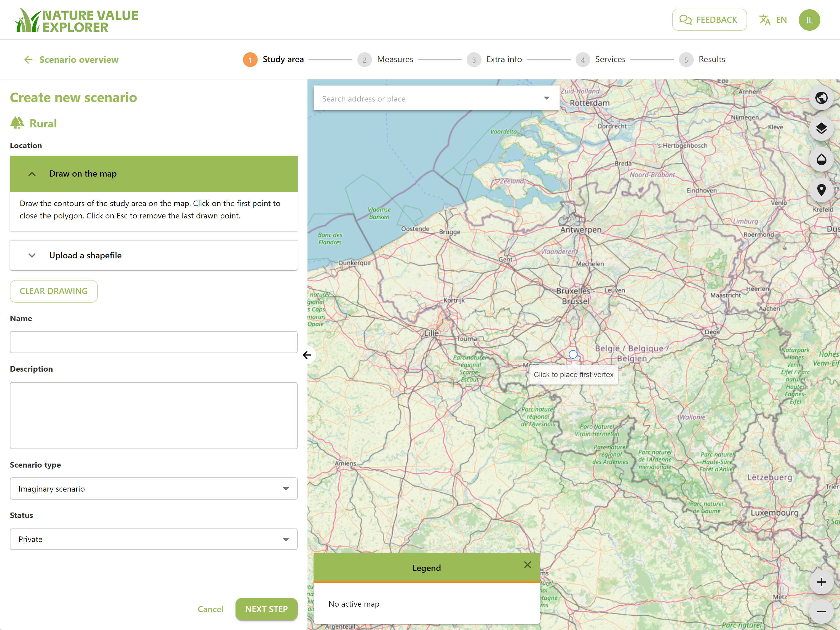Click the Nature Value Explorer logo
840x630 pixels.
76,20
